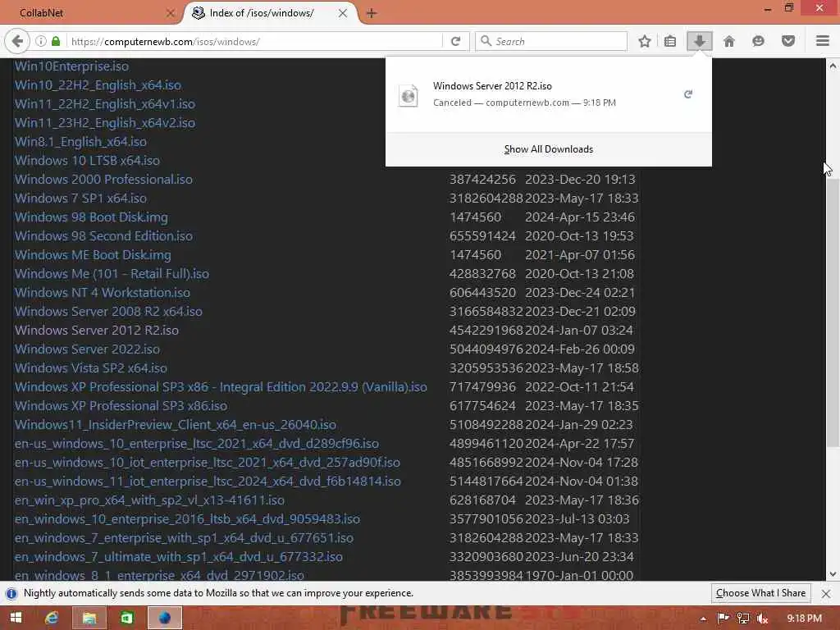Dismiss the Mozilla data notification bar
Image resolution: width=840 pixels, height=630 pixels.
click(x=826, y=594)
